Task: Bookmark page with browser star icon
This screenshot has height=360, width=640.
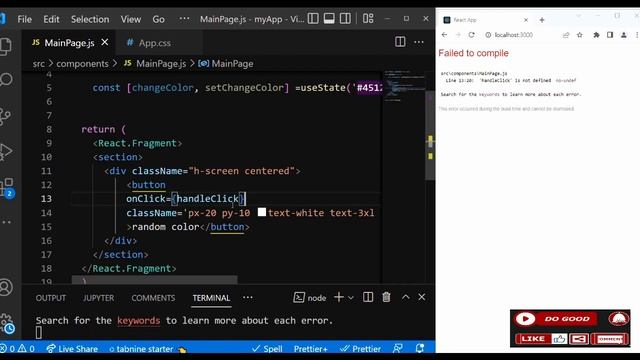Action: [580, 35]
